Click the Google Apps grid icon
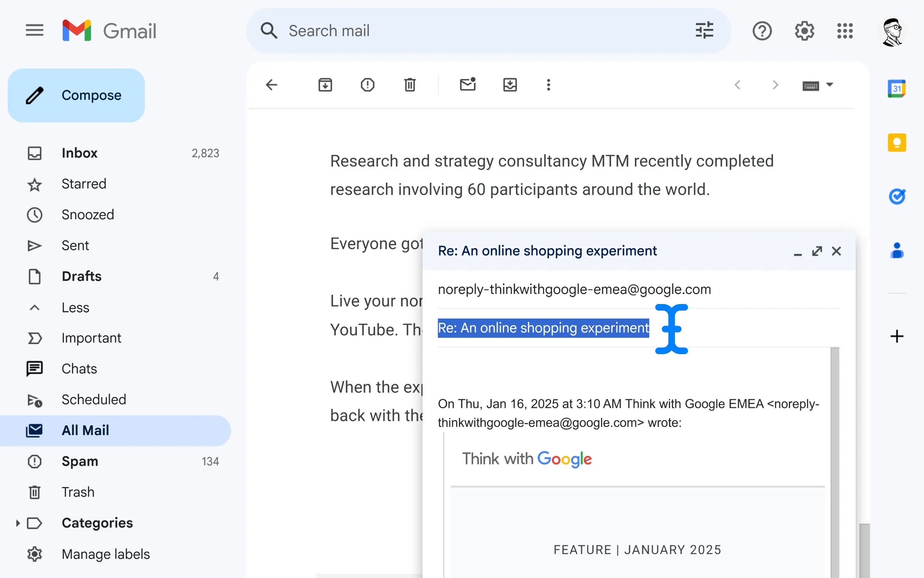The image size is (924, 578). point(845,30)
